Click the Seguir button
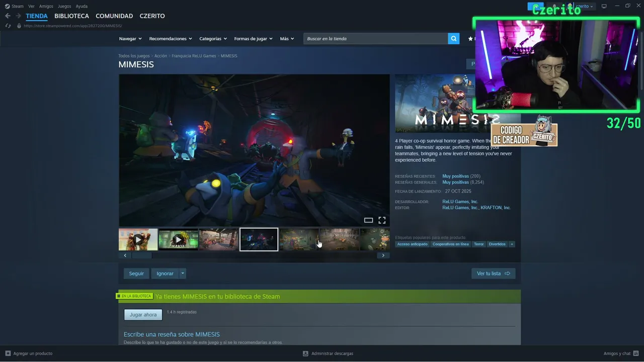Image resolution: width=644 pixels, height=362 pixels. [136, 274]
